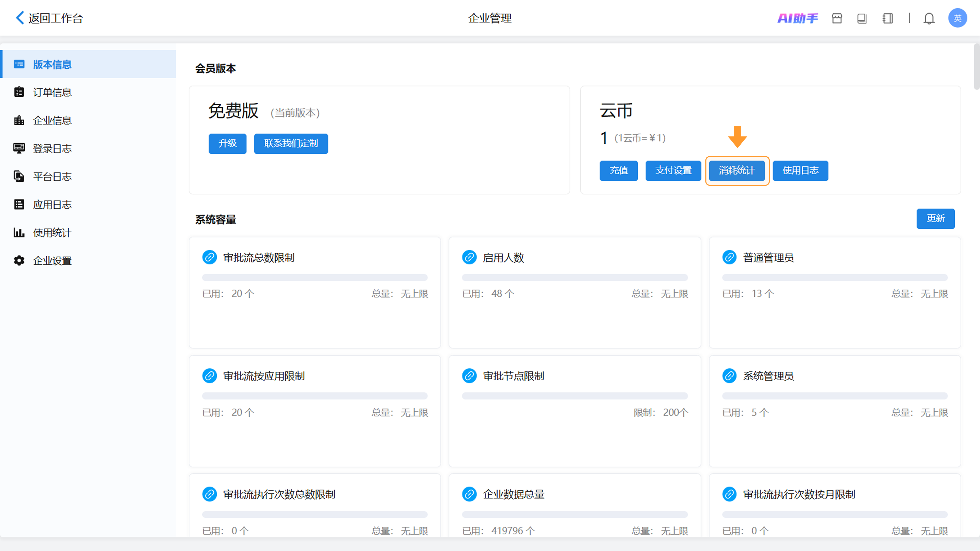Click the 充值 recharge button

[619, 170]
